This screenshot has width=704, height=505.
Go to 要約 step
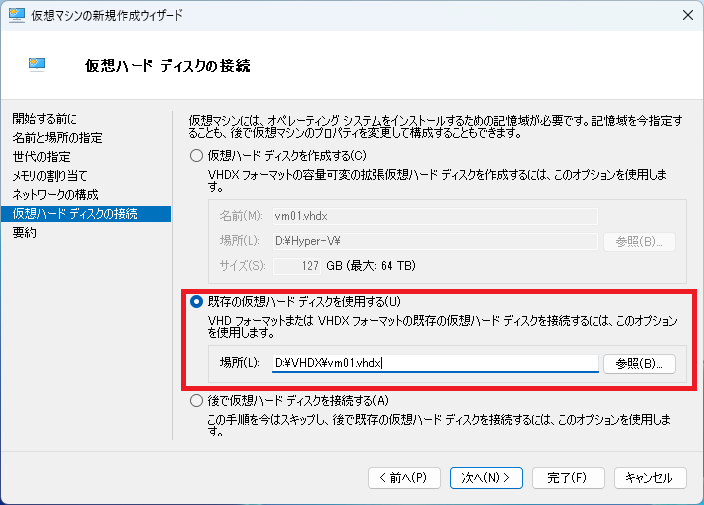click(x=25, y=233)
